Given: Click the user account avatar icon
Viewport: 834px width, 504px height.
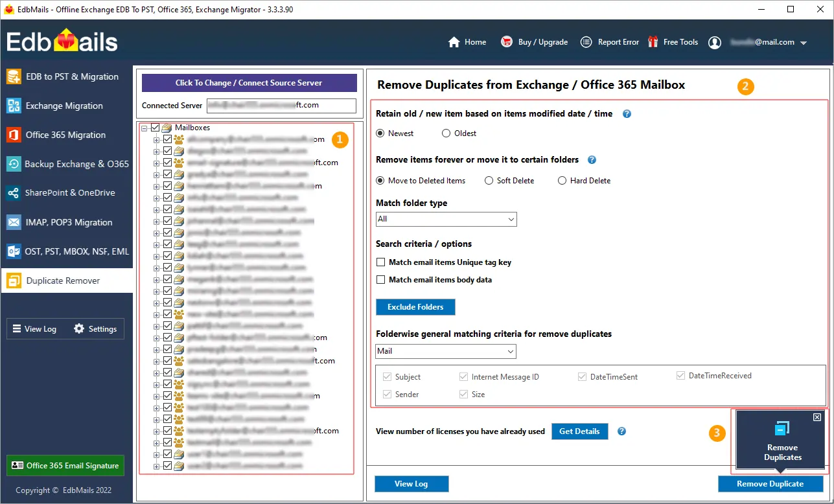Looking at the screenshot, I should pyautogui.click(x=715, y=42).
